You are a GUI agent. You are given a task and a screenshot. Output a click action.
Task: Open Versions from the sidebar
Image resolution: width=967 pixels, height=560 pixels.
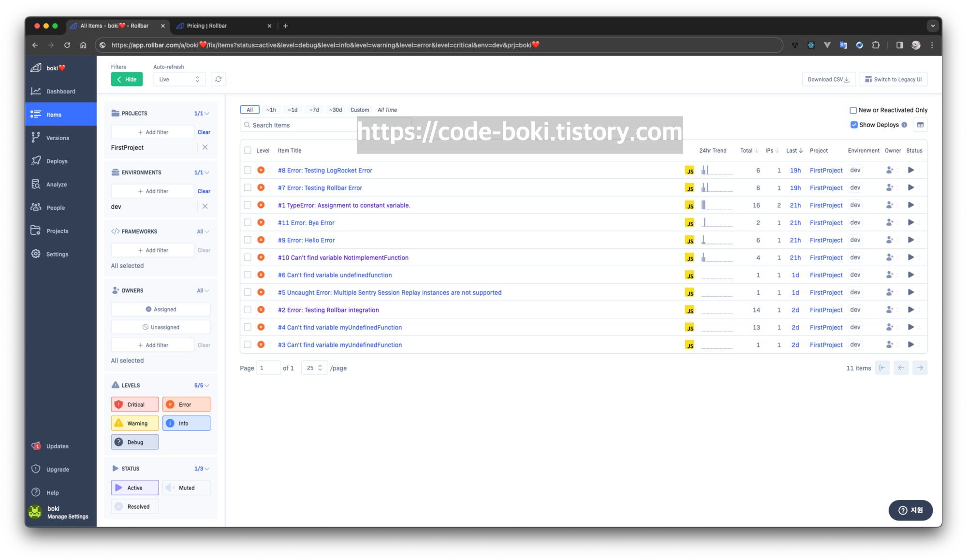(57, 138)
